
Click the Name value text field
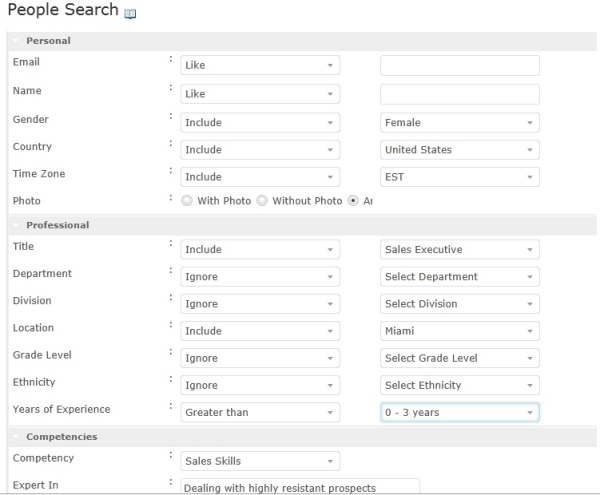(x=460, y=94)
